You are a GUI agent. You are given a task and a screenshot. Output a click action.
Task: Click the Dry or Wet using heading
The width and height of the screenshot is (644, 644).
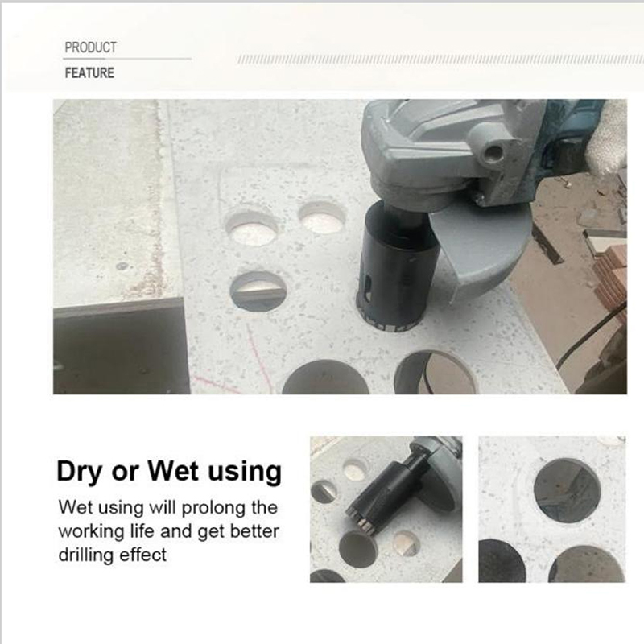[169, 472]
